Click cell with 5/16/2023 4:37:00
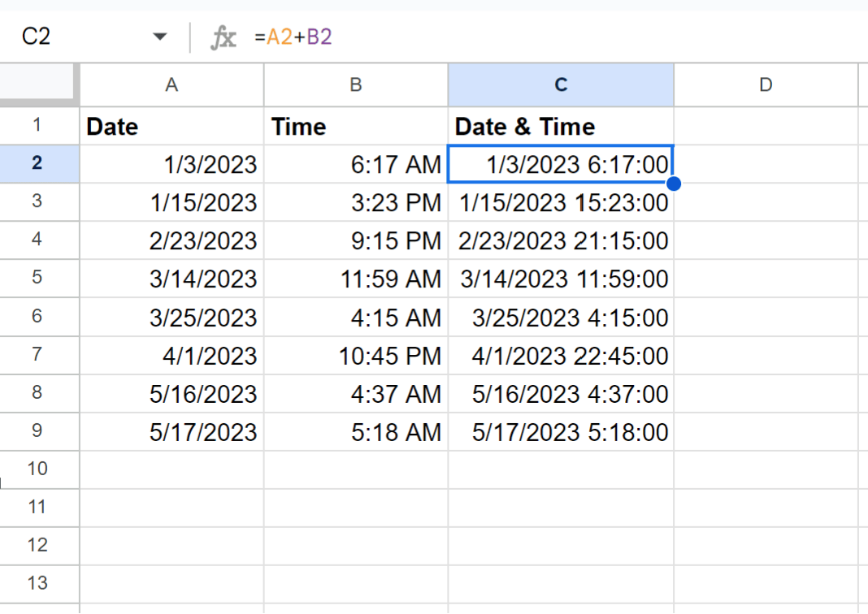This screenshot has width=868, height=614. click(x=561, y=394)
